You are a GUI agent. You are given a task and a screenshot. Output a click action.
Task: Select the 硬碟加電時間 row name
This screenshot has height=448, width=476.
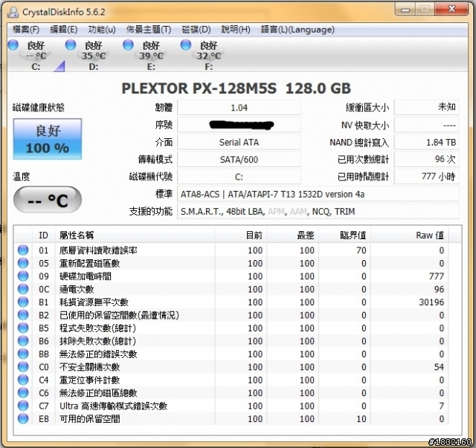[x=86, y=276]
